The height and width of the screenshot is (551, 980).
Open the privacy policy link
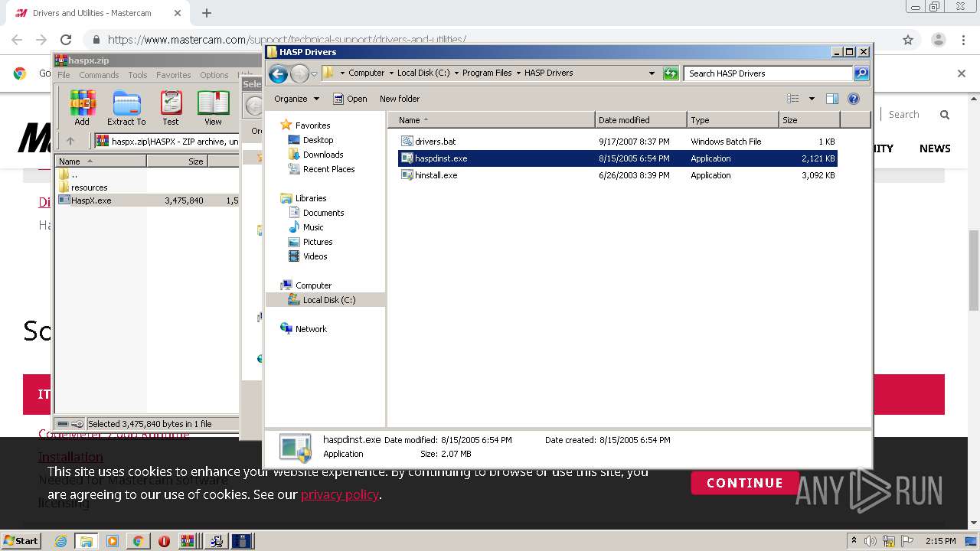click(340, 494)
